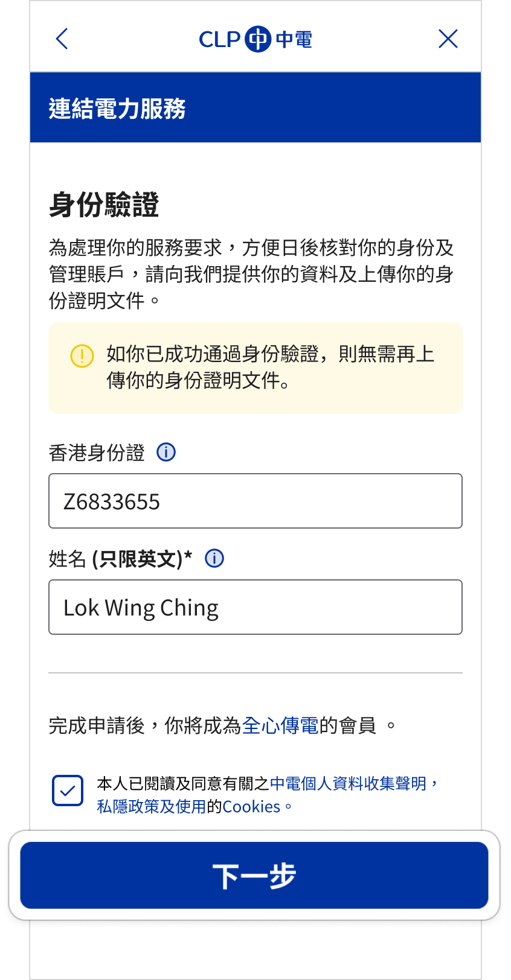Screen dimensions: 511x980
Task: Click the Cookies link
Action: coord(251,807)
